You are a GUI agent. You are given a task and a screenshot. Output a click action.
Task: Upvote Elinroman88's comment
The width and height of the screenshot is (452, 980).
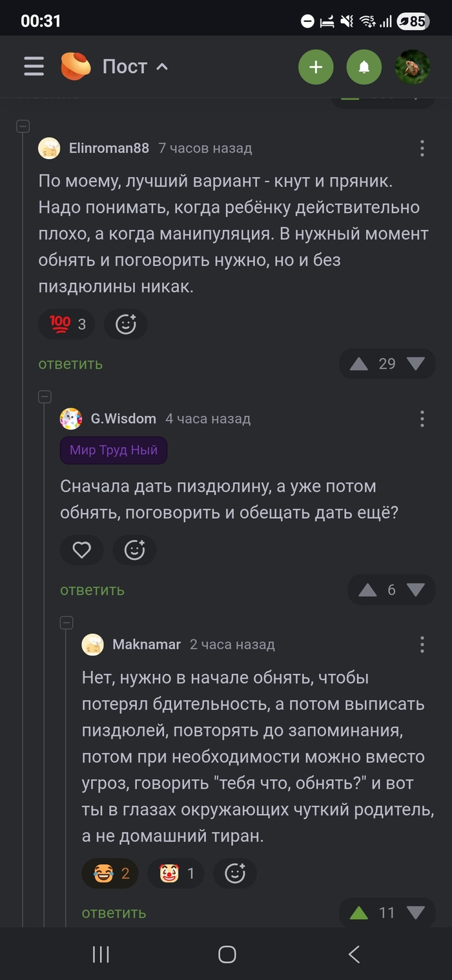point(358,364)
